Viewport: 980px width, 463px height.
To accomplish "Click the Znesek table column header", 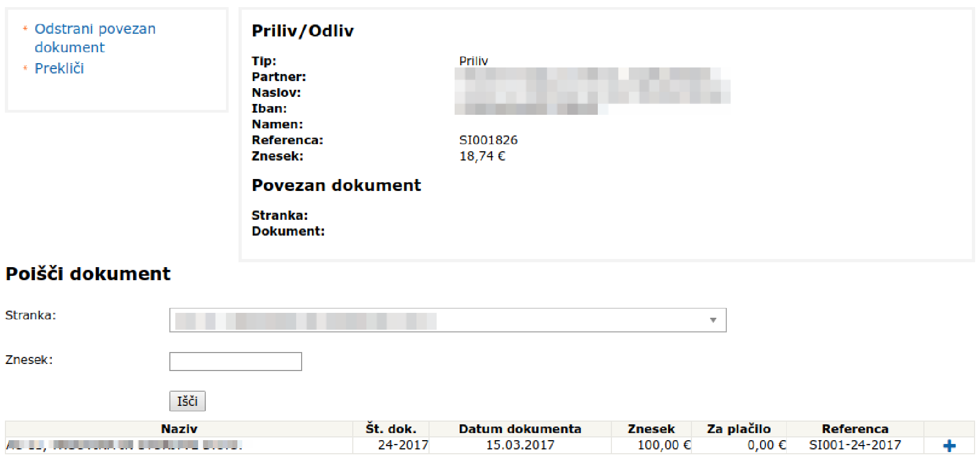I will point(651,429).
